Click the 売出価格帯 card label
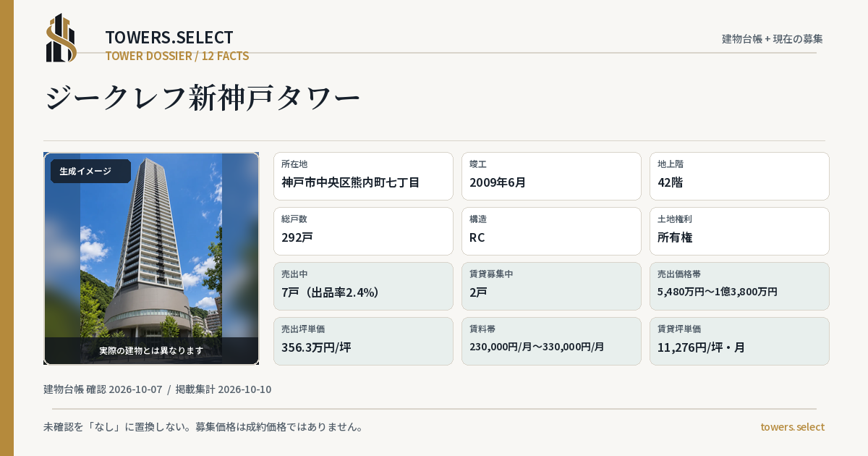 click(x=679, y=274)
